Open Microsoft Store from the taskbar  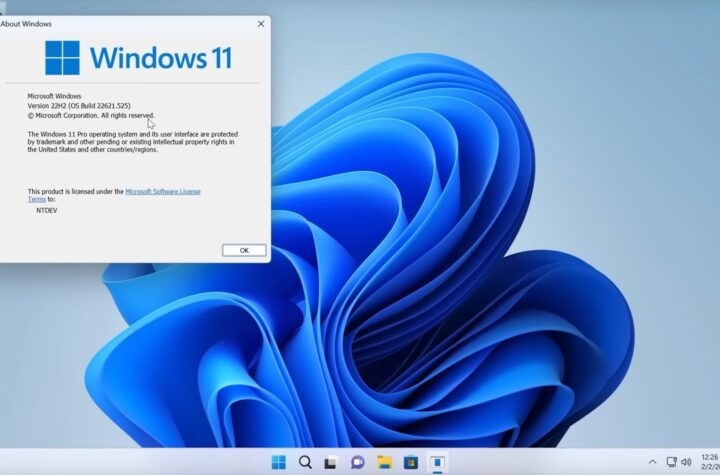tap(410, 462)
